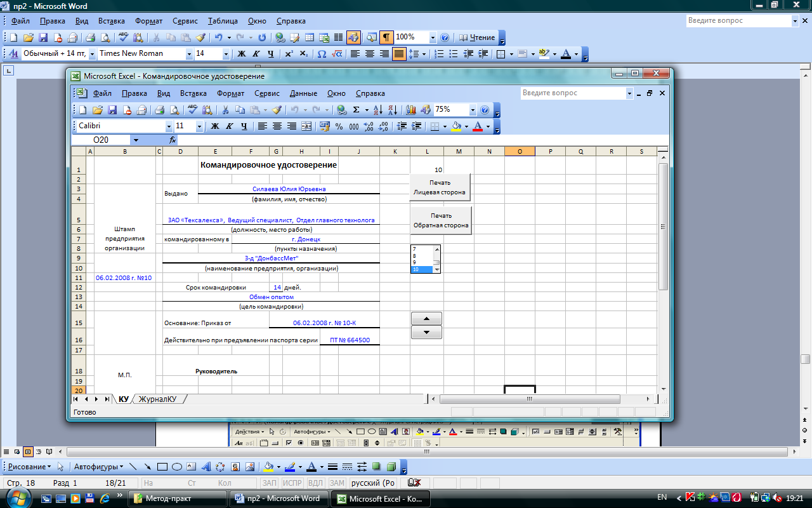Screen dimensions: 812x508
Task: Click Print Preview icon in Excel toolbar
Action: tap(176, 110)
